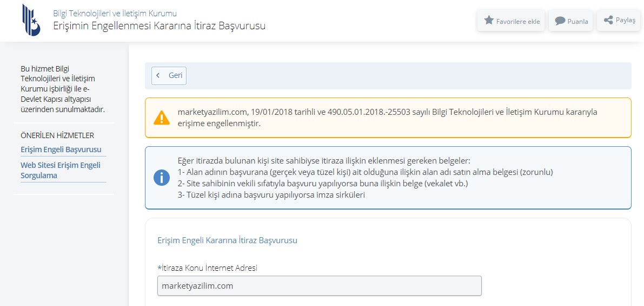Click the orange warning triangle icon

tap(162, 118)
